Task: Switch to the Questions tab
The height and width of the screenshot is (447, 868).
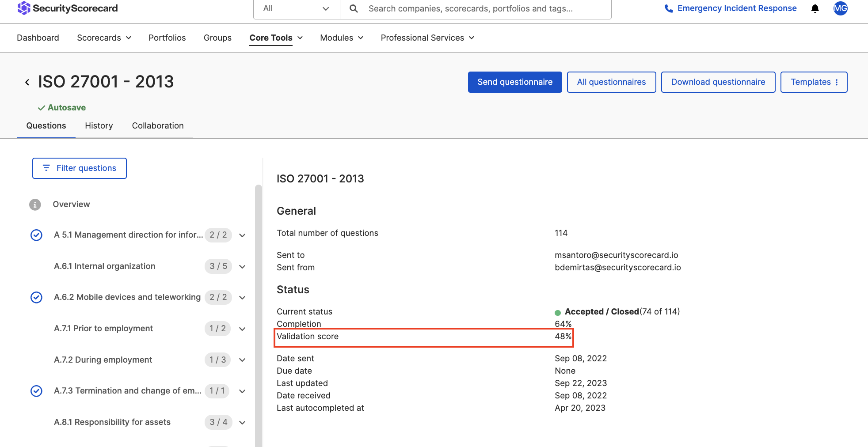Action: [46, 126]
